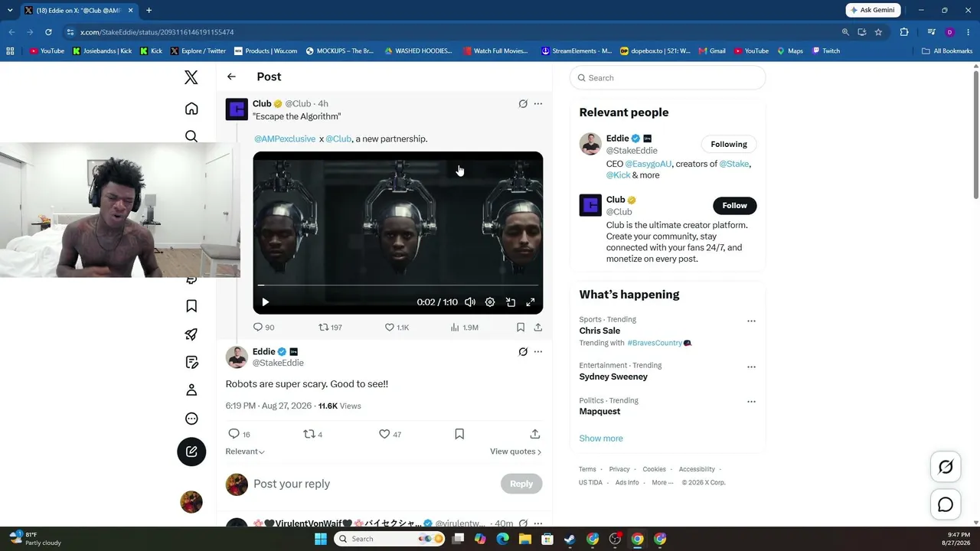
Task: Seek on the video progress bar
Action: 398,285
